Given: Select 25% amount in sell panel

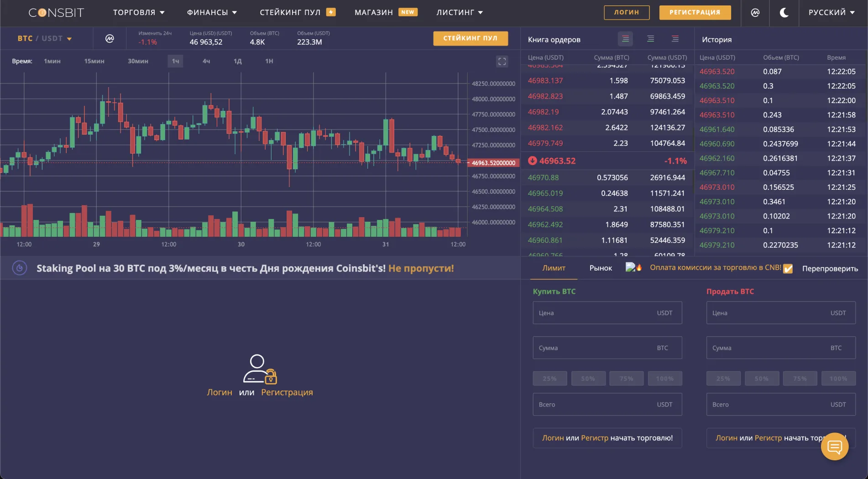Looking at the screenshot, I should point(723,379).
